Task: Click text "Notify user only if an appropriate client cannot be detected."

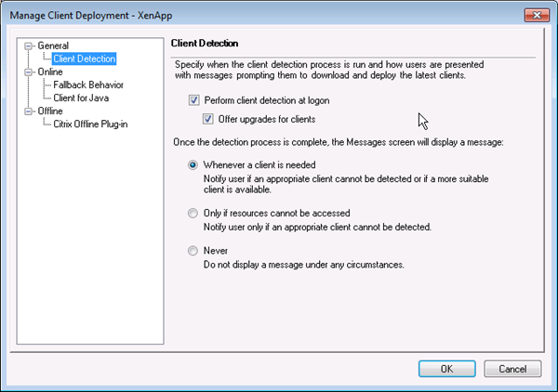Action: [x=317, y=227]
